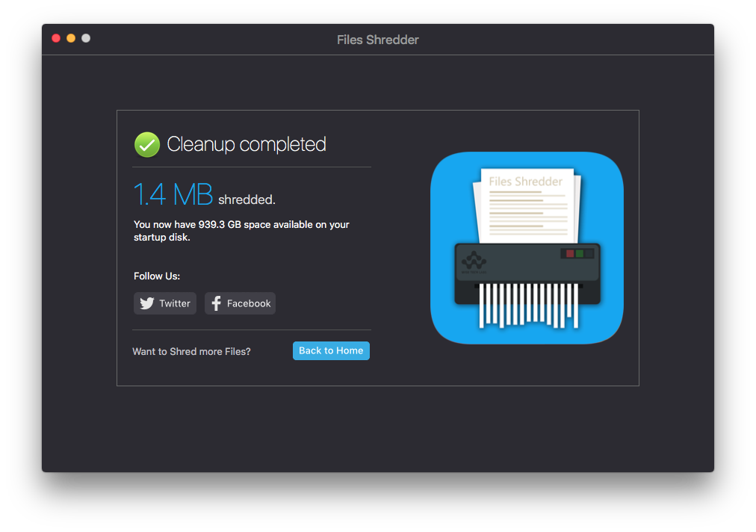Click the 'Follow Us:' label
756x532 pixels.
pyautogui.click(x=157, y=276)
